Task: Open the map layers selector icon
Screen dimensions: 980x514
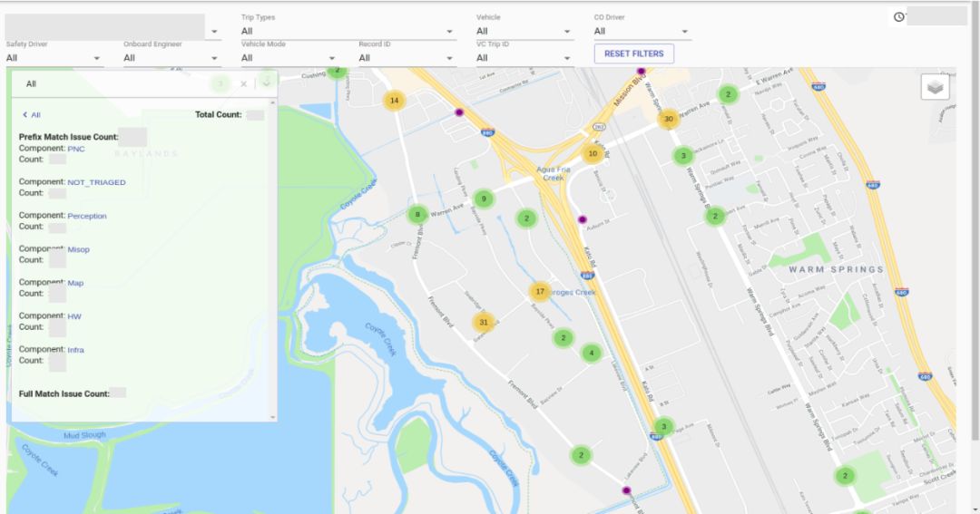Action: 935,87
